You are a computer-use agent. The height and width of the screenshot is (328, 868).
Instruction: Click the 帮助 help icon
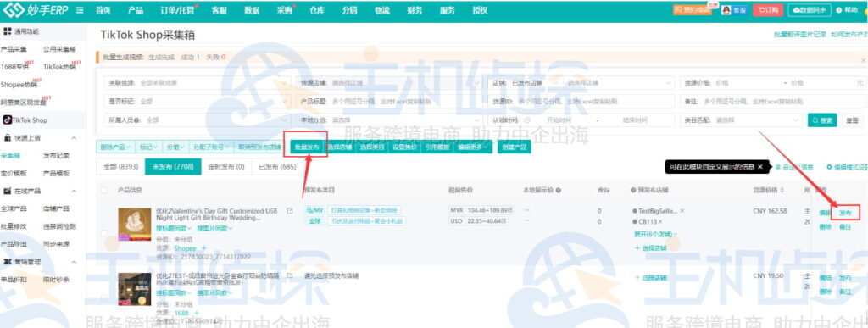pyautogui.click(x=839, y=10)
